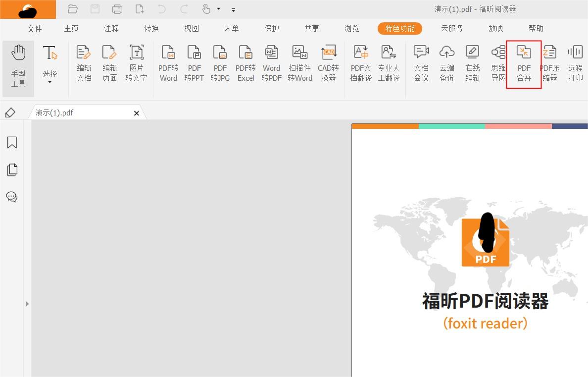The height and width of the screenshot is (377, 588).
Task: Click the (foxit reader) text in the page
Action: point(485,323)
